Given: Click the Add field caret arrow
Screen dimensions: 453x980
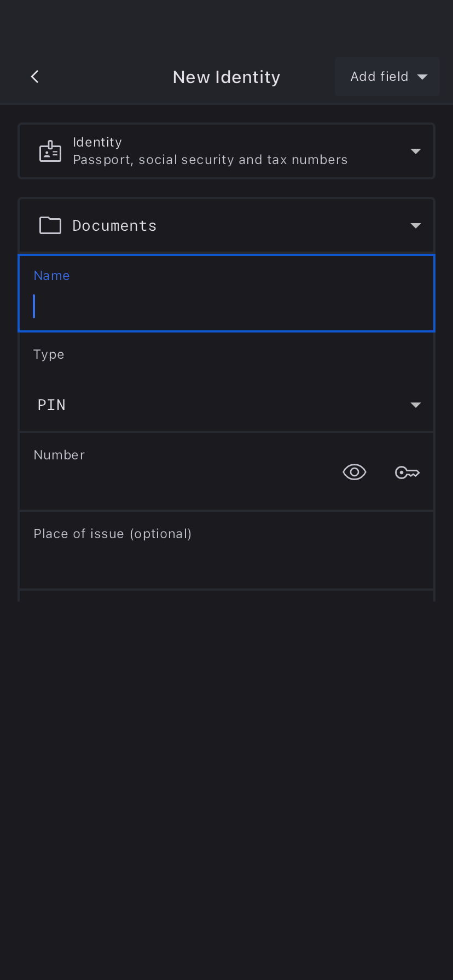Looking at the screenshot, I should point(422,77).
